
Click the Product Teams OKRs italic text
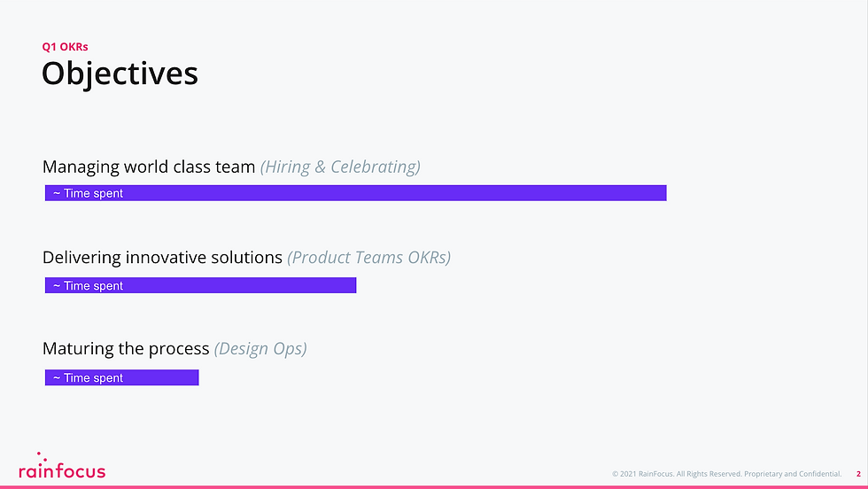click(x=369, y=258)
